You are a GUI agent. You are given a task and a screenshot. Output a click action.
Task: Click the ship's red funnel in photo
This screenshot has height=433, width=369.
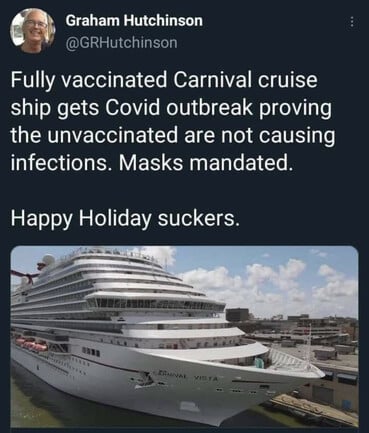tap(24, 275)
